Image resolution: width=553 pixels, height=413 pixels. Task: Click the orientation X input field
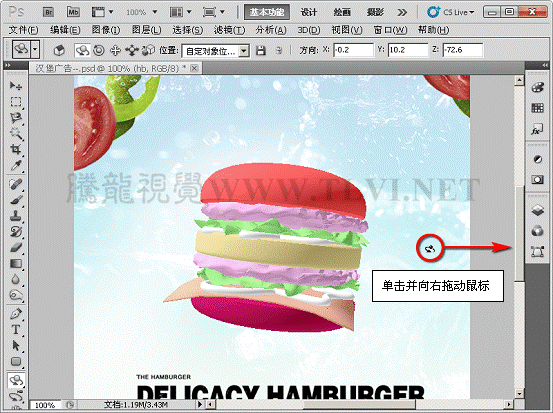click(353, 50)
